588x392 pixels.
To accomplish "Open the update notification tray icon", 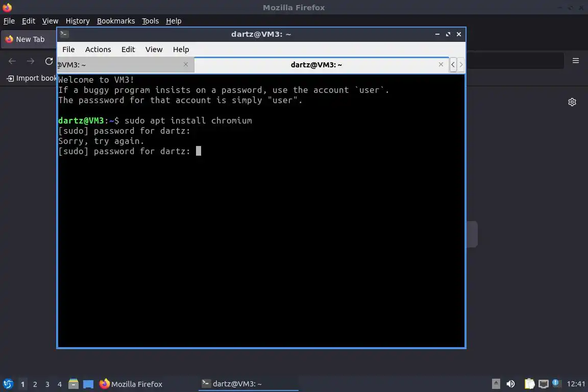I will pyautogui.click(x=556, y=383).
